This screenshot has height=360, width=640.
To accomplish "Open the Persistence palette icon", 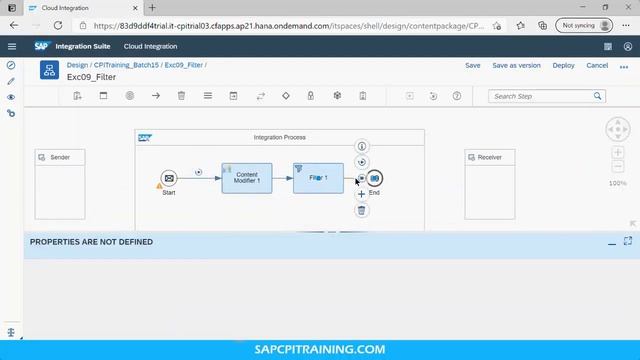I will tap(337, 96).
